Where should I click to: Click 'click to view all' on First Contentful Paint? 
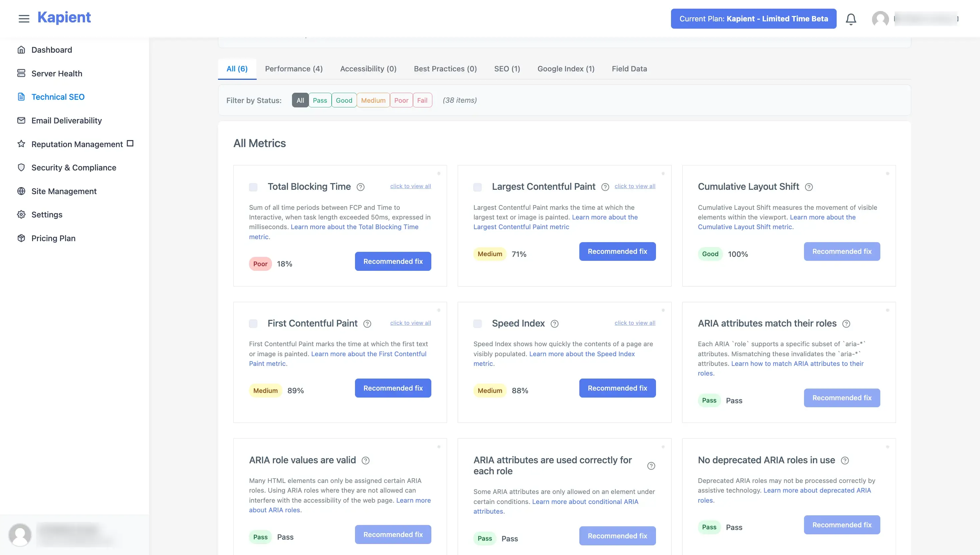pyautogui.click(x=410, y=323)
